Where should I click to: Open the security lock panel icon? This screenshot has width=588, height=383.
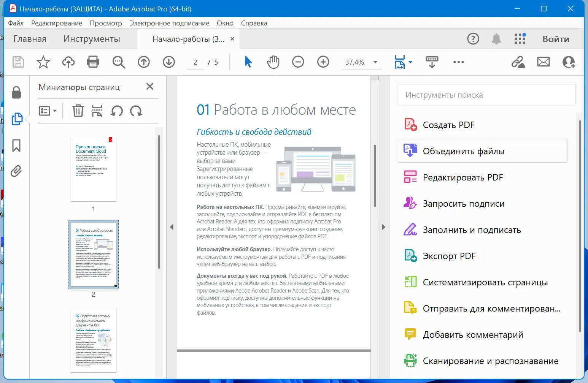coord(16,92)
